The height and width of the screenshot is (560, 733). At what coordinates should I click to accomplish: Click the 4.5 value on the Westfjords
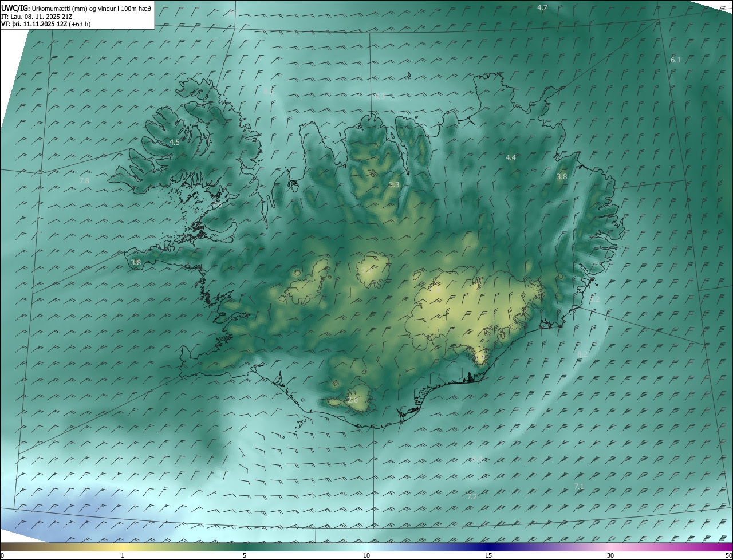(175, 142)
